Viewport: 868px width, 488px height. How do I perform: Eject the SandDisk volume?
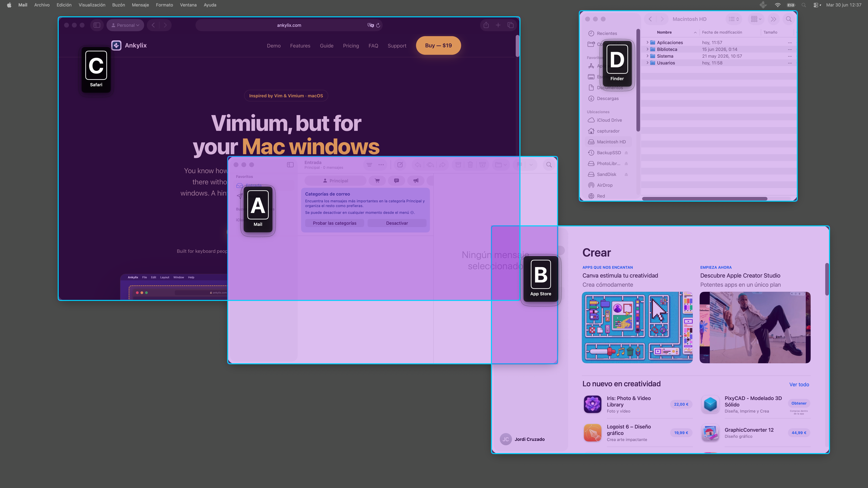(626, 174)
